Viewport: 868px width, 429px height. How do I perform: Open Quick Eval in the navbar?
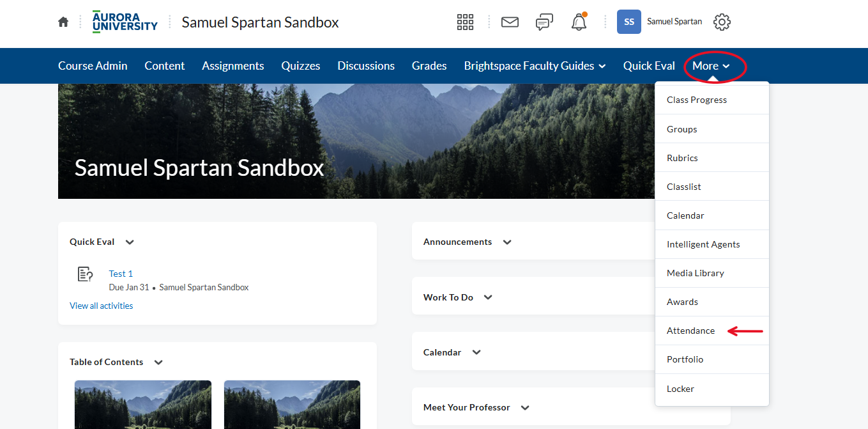tap(649, 66)
